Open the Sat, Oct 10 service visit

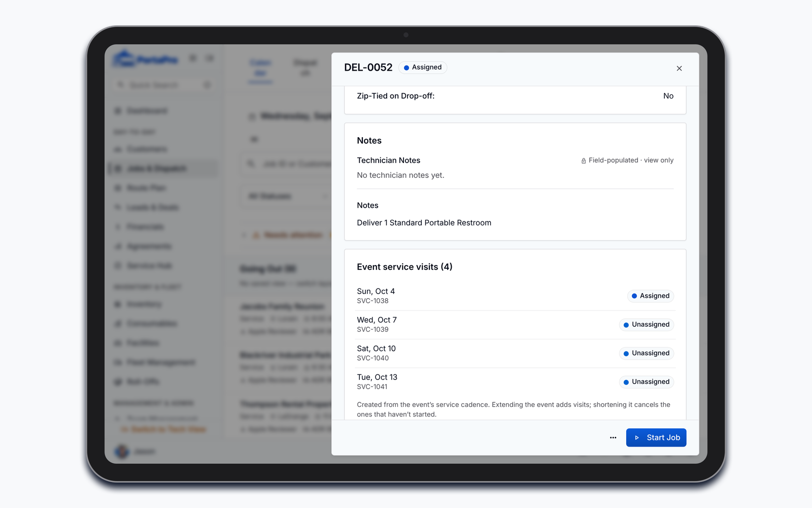(x=515, y=353)
